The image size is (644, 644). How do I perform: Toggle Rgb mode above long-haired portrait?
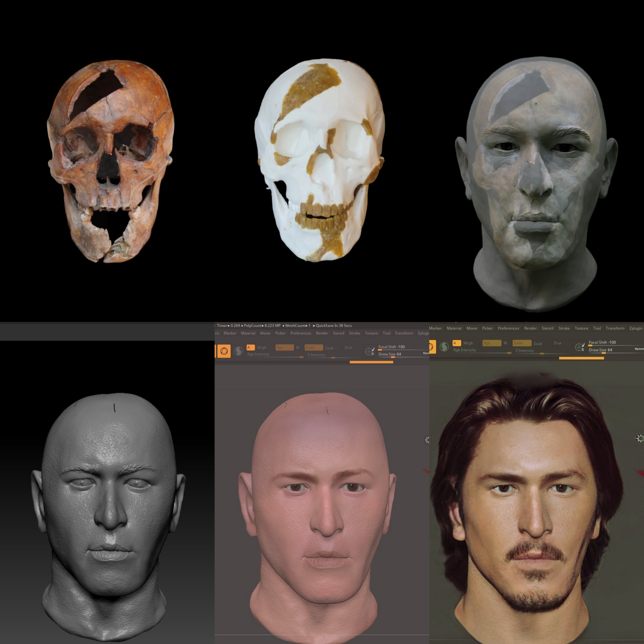(491, 343)
